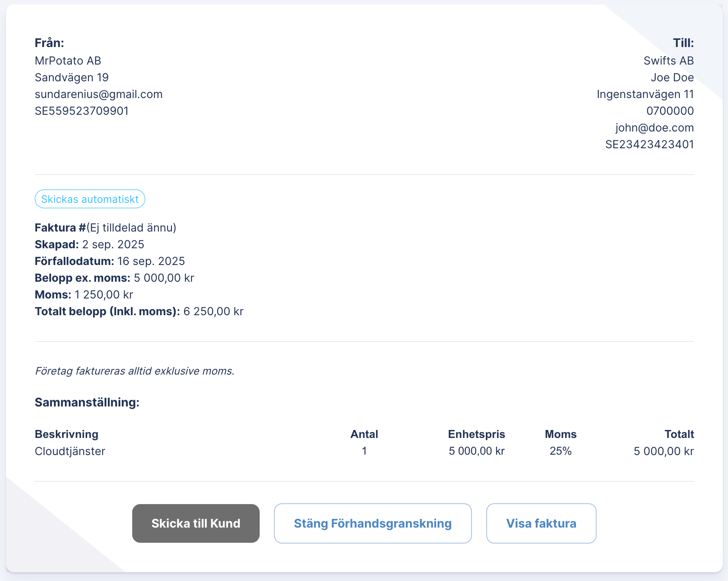Click the Skickas automatiskt badge

point(90,199)
